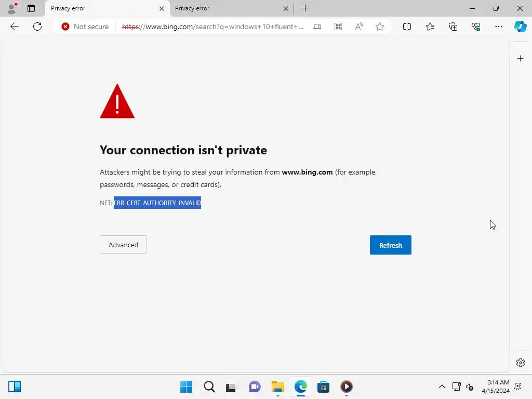The image size is (532, 399).
Task: Click the highlighted ERR_CERT_AUTHORITY_INVALID text
Action: [157, 203]
